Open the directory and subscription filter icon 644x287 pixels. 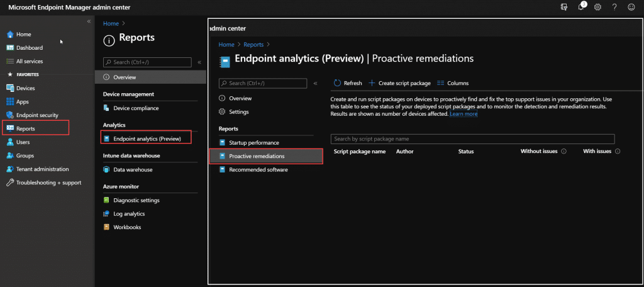click(564, 7)
